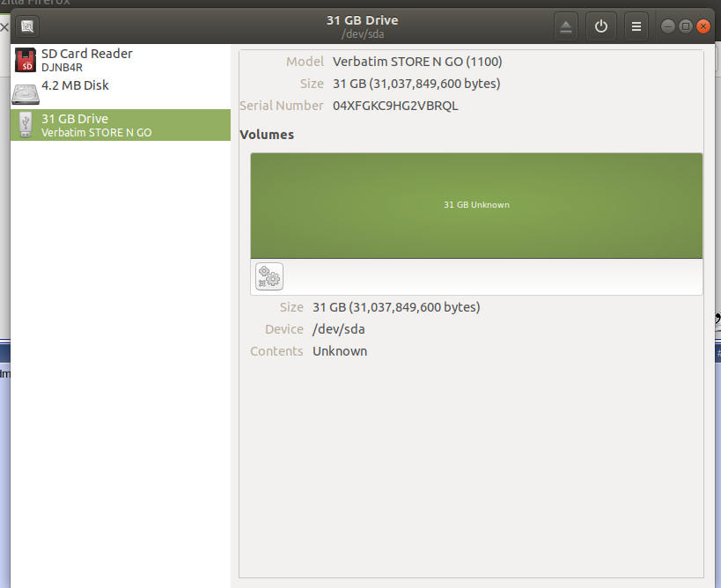This screenshot has height=588, width=721.
Task: Click the USB drive icon in sidebar
Action: click(26, 125)
